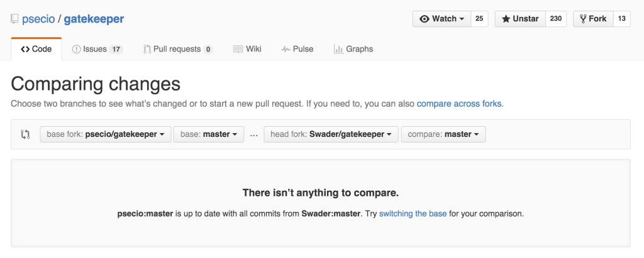The image size is (644, 258).
Task: View the Graphs tab
Action: coord(353,49)
